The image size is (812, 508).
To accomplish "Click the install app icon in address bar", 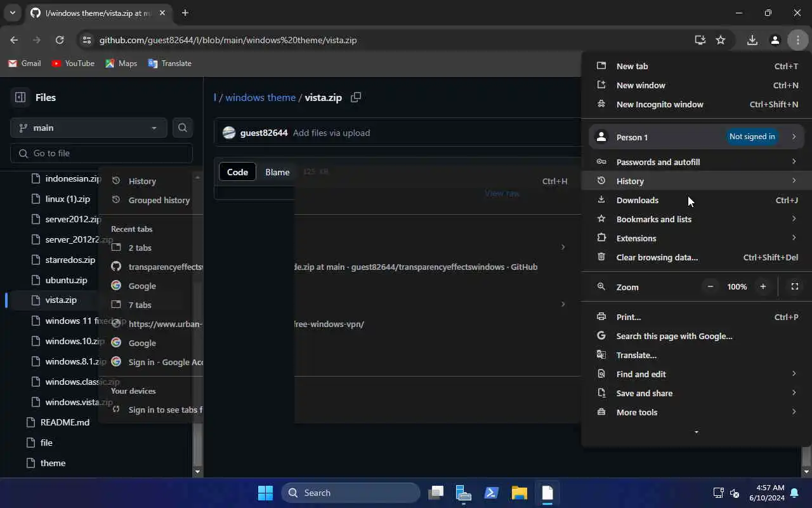I will click(700, 40).
